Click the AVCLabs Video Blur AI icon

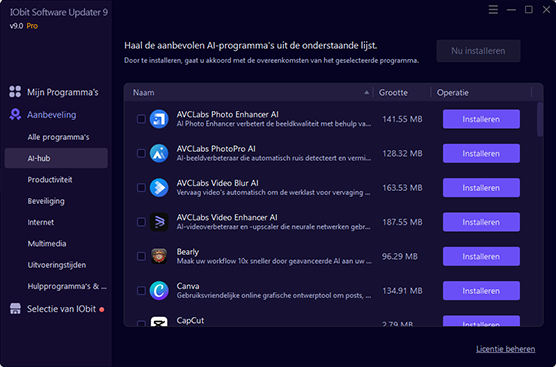click(159, 188)
